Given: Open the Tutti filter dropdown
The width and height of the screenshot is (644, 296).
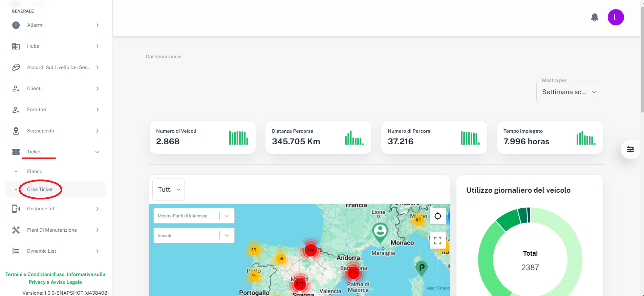Looking at the screenshot, I should pyautogui.click(x=169, y=190).
